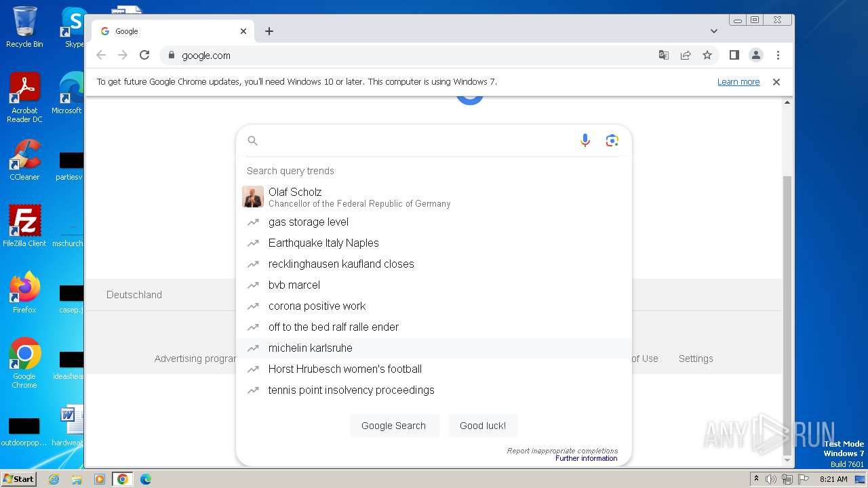Select the Firefox desktop icon
Image resolution: width=868 pixels, height=488 pixels.
(x=24, y=292)
